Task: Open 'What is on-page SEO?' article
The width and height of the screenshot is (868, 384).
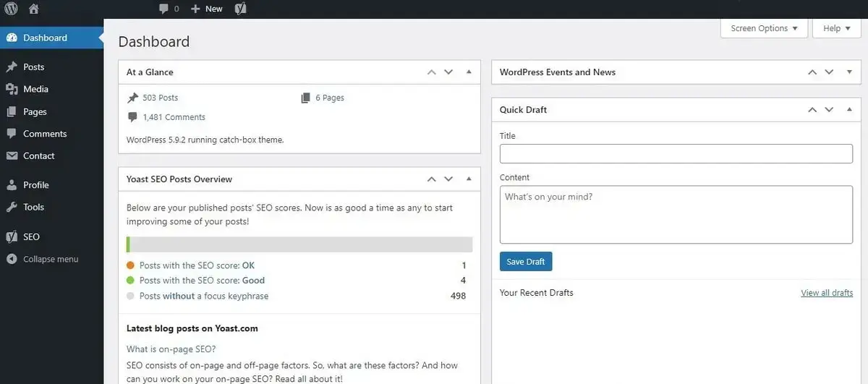Action: 171,349
